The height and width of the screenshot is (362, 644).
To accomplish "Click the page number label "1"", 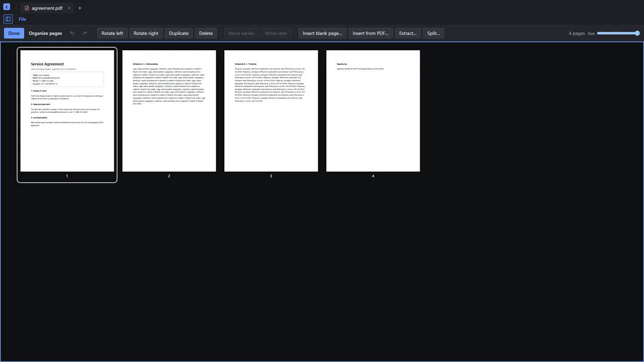I will click(x=67, y=176).
